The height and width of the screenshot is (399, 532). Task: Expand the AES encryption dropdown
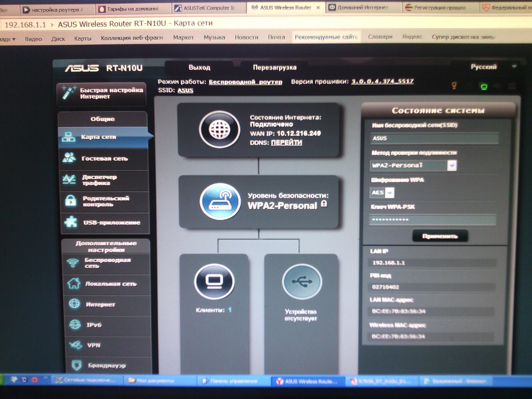pyautogui.click(x=390, y=193)
